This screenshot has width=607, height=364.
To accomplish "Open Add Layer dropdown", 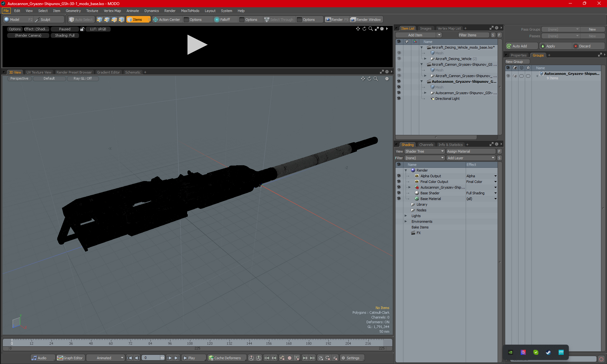I will (x=470, y=158).
